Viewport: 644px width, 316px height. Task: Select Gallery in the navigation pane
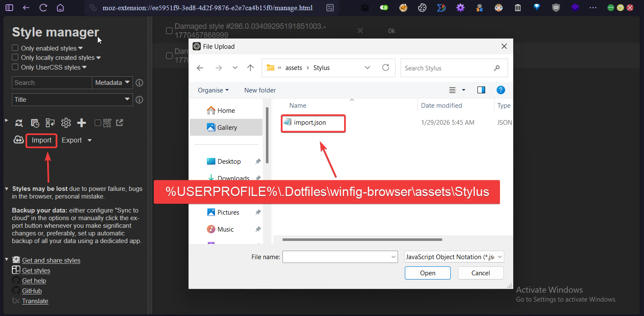(x=227, y=127)
